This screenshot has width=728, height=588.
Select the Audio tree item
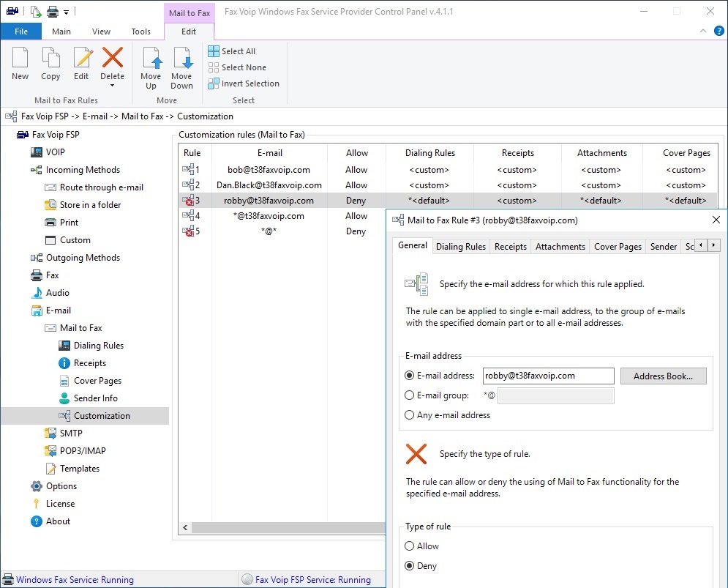pyautogui.click(x=50, y=293)
